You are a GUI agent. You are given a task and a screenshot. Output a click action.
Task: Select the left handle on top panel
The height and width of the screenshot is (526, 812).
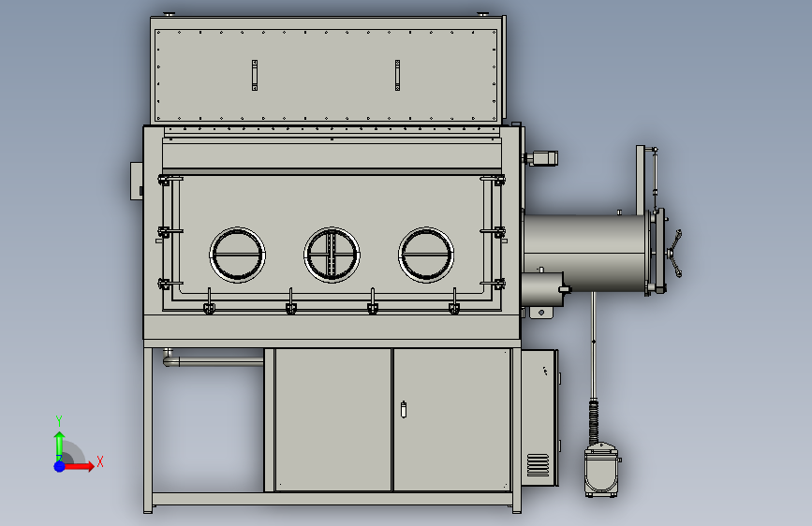[255, 75]
